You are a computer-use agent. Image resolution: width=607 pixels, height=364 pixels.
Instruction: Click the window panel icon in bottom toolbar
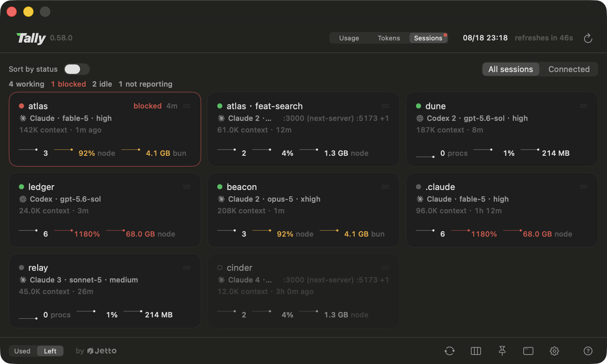tap(528, 351)
